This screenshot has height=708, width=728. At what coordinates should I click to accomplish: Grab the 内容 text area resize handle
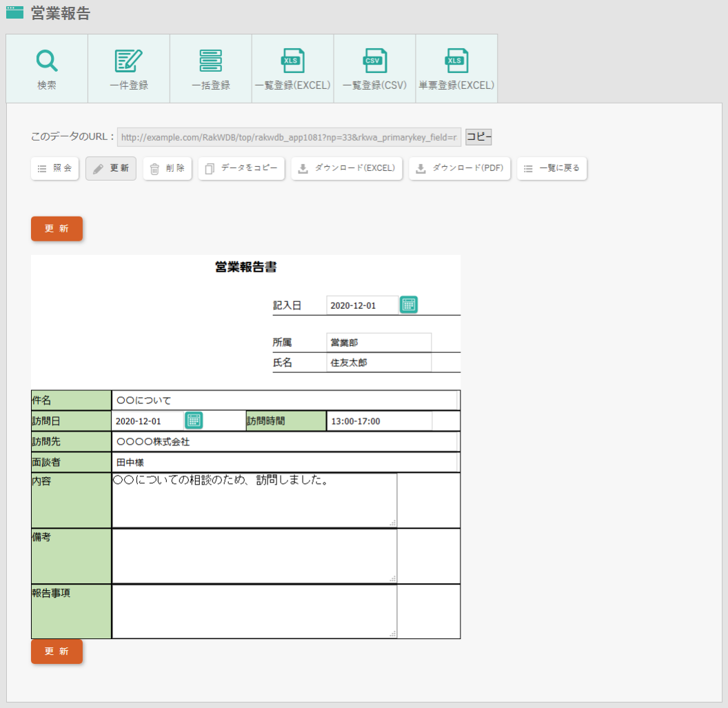point(393,523)
